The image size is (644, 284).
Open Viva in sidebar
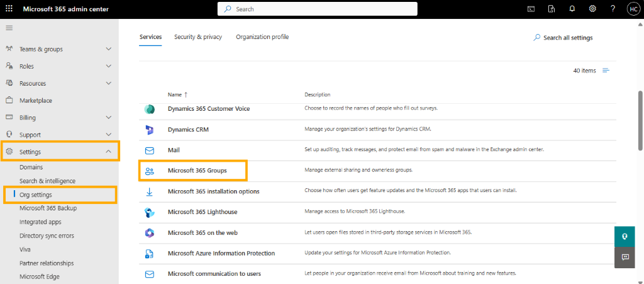tap(25, 249)
